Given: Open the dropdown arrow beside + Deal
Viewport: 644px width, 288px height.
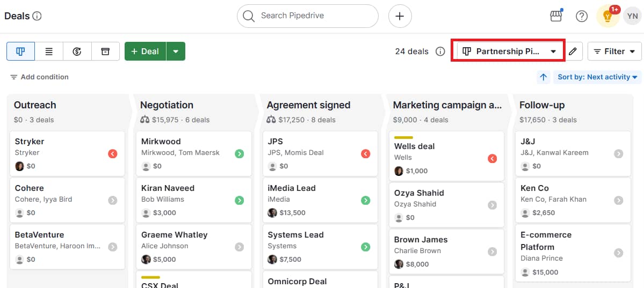Looking at the screenshot, I should tap(176, 51).
